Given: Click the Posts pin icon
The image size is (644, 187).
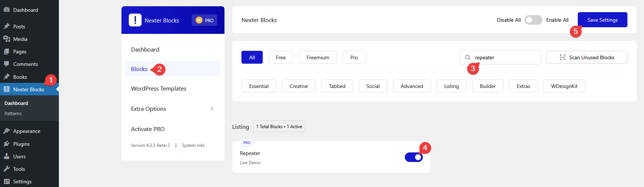Looking at the screenshot, I should tap(7, 26).
